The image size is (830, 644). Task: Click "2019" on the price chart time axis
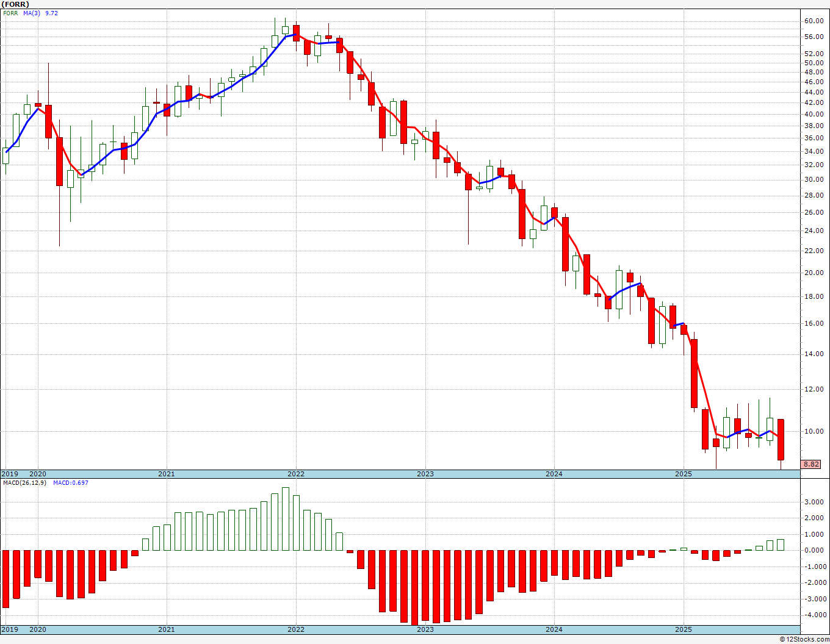9,474
